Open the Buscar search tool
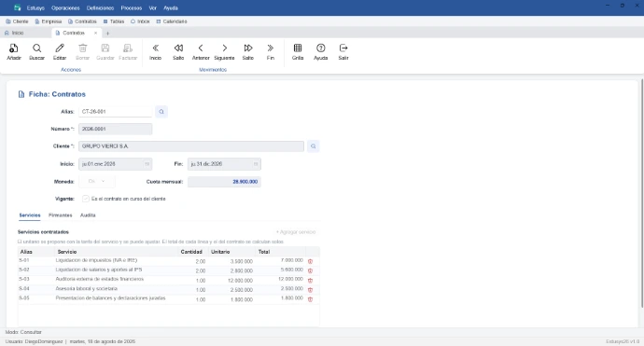Image resolution: width=644 pixels, height=346 pixels. point(36,51)
